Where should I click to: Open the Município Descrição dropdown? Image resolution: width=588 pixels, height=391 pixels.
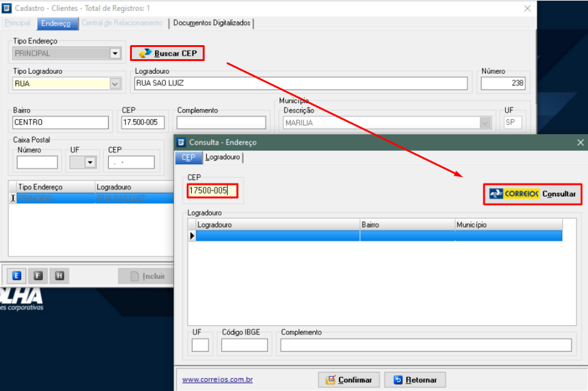tap(485, 123)
